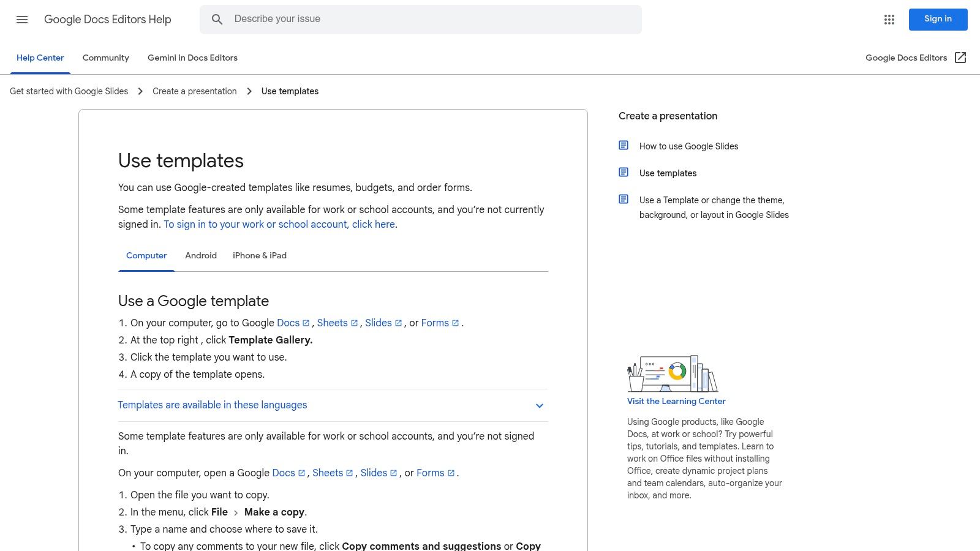Open the Community tab
Image resolution: width=980 pixels, height=551 pixels.
106,58
